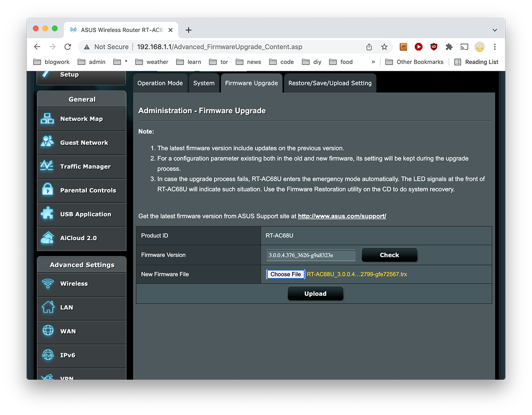
Task: Expand the hidden bookmarks chevron
Action: [x=373, y=62]
